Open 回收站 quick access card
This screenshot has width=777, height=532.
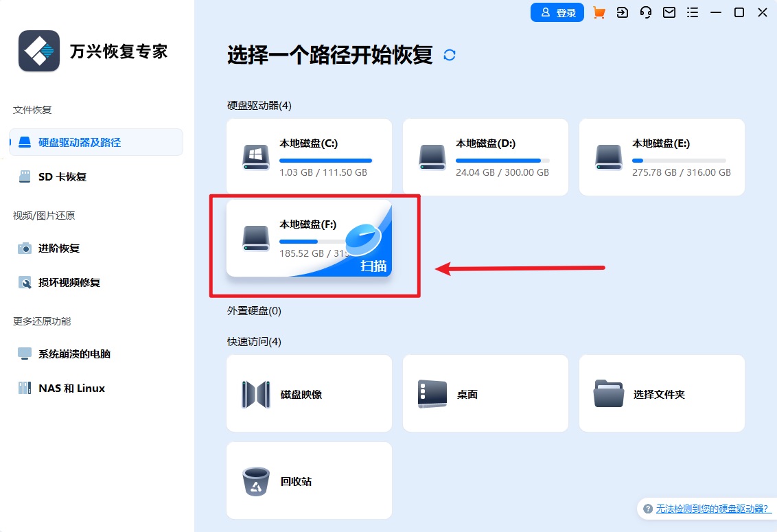pos(309,481)
